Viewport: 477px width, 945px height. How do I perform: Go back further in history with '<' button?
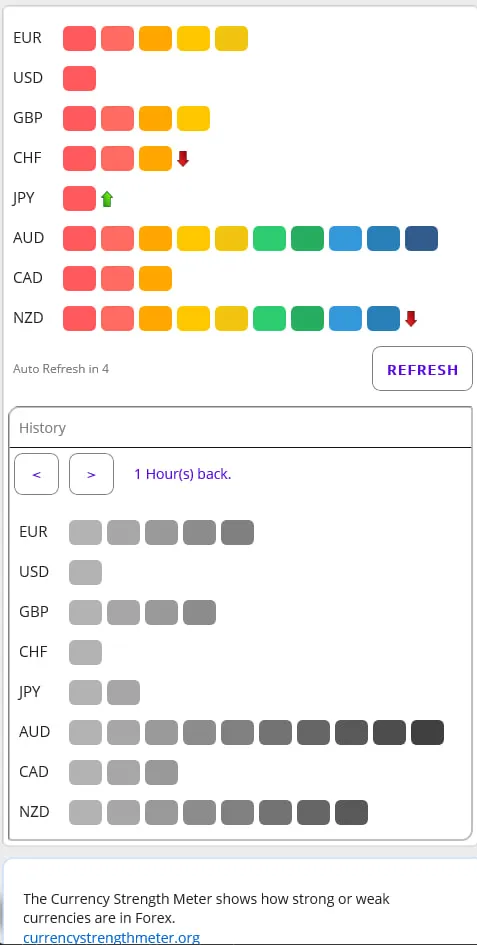coord(36,474)
